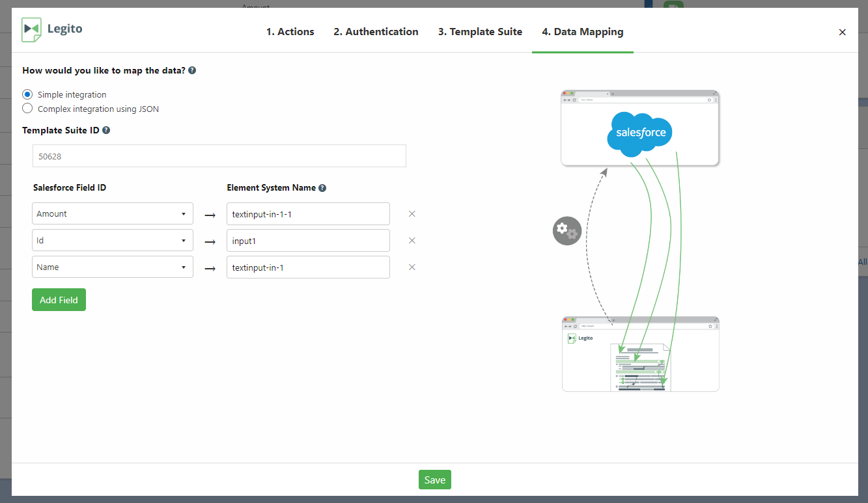868x503 pixels.
Task: Edit the textinput-in-1 element name field
Action: [x=308, y=267]
